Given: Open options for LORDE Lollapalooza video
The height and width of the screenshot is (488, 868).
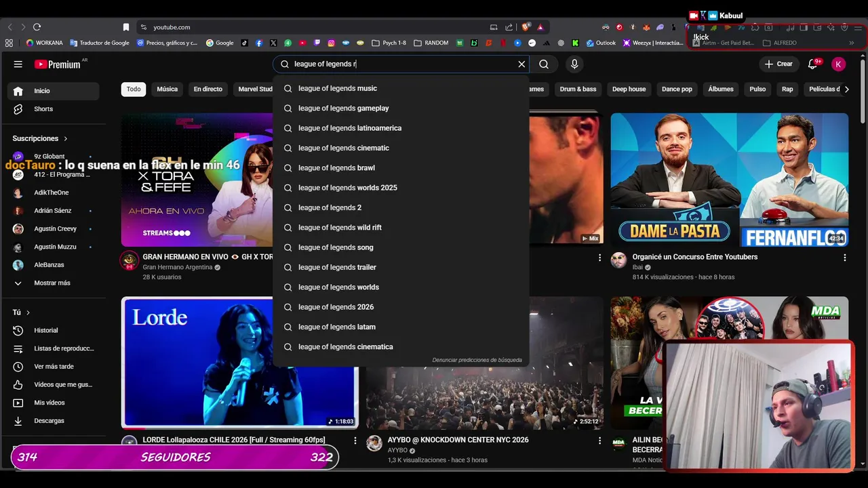Looking at the screenshot, I should (355, 441).
